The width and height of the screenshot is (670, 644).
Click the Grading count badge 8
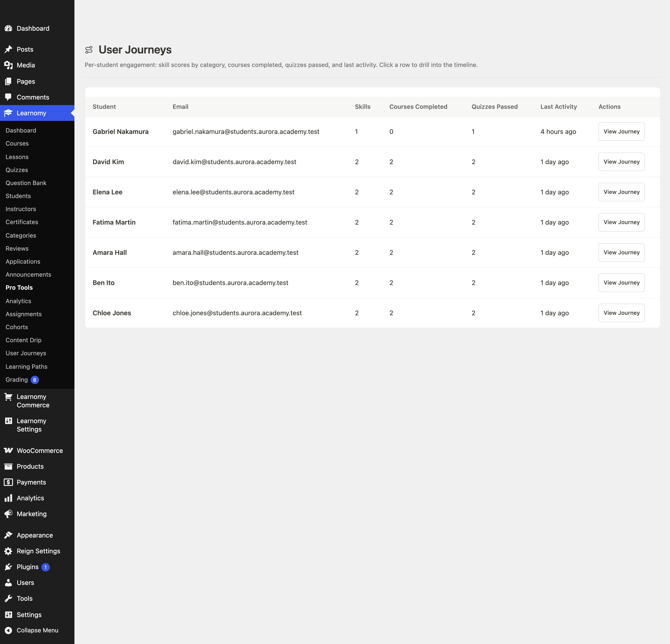(35, 380)
